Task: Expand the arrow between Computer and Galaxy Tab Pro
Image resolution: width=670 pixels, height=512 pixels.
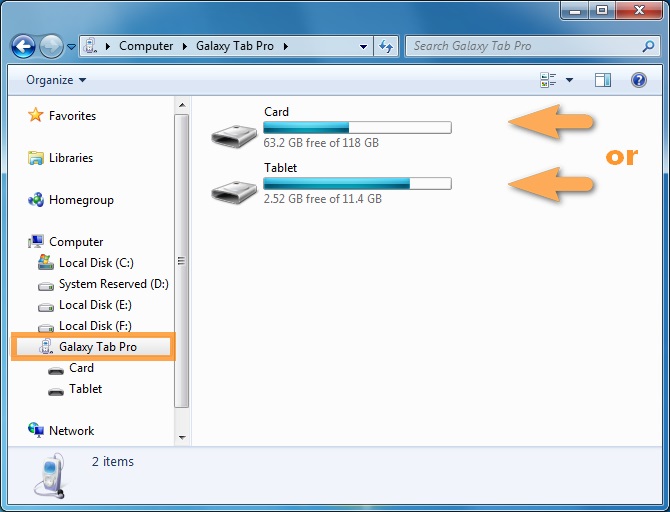Action: [185, 46]
